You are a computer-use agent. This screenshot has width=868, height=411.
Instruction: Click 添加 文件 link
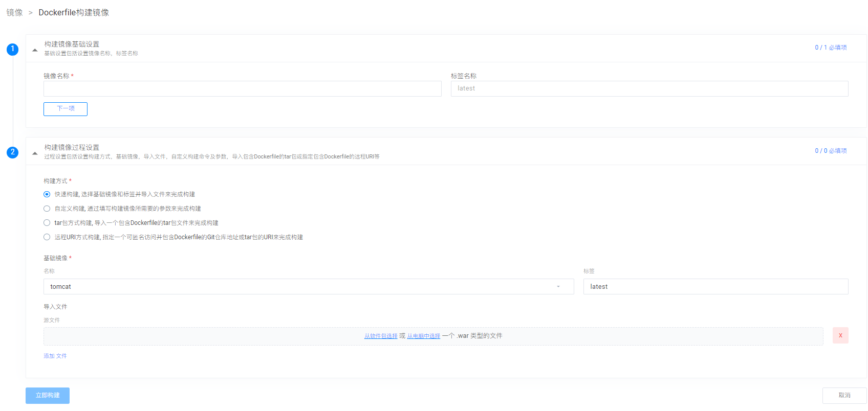[x=55, y=356]
